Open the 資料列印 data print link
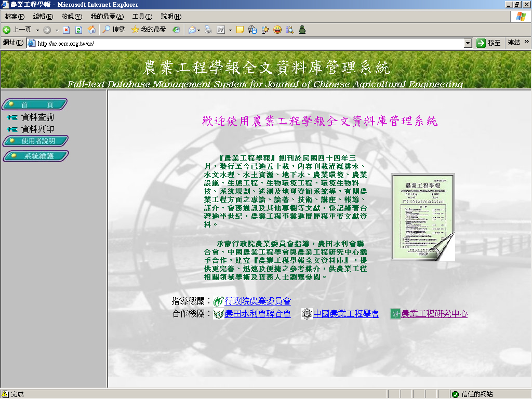The image size is (532, 399). tap(37, 129)
